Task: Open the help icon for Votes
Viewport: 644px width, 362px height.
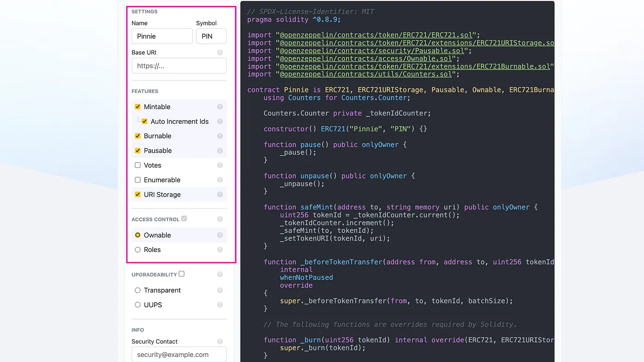Action: (x=220, y=165)
